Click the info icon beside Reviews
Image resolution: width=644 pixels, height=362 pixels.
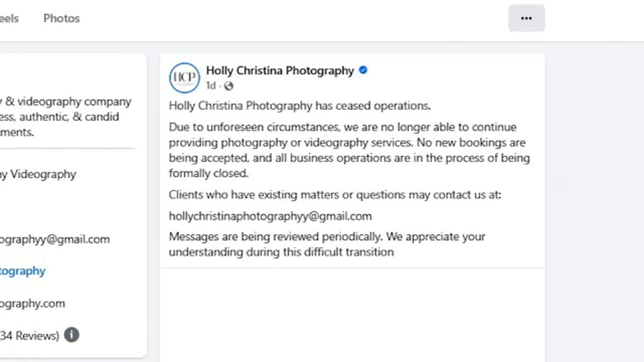72,335
